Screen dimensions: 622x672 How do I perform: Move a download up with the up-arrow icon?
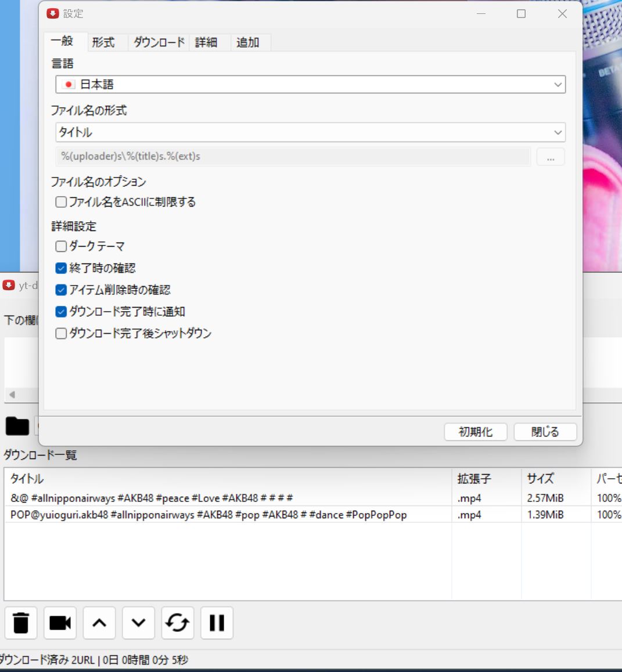(99, 622)
